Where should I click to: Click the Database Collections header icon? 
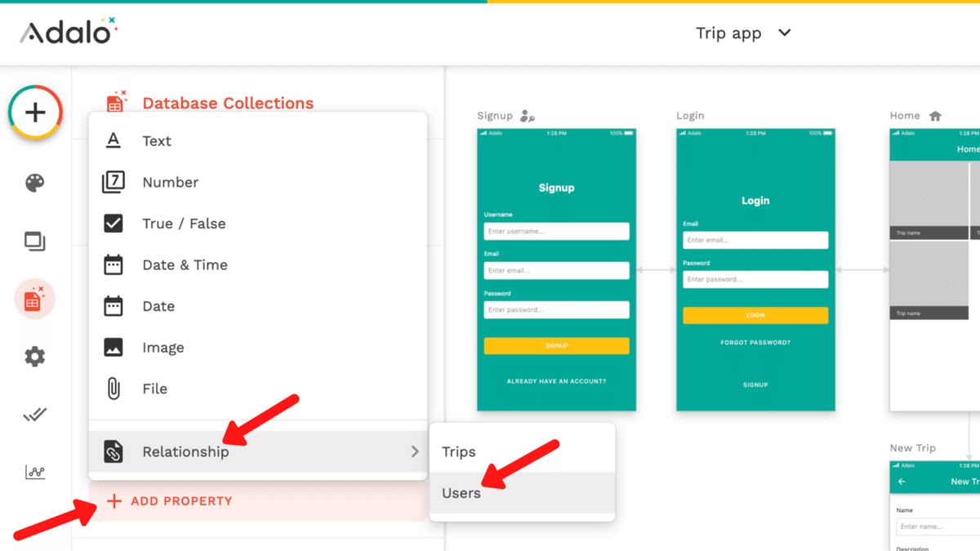pyautogui.click(x=117, y=102)
